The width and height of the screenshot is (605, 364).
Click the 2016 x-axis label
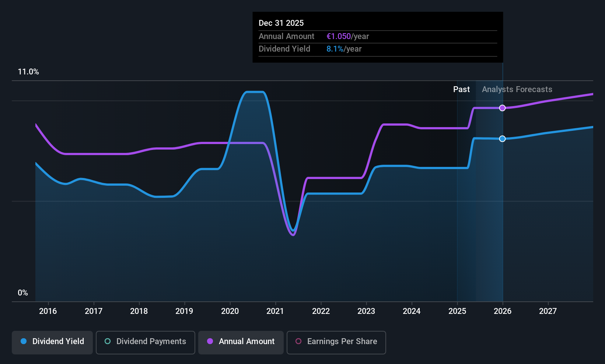coord(48,311)
